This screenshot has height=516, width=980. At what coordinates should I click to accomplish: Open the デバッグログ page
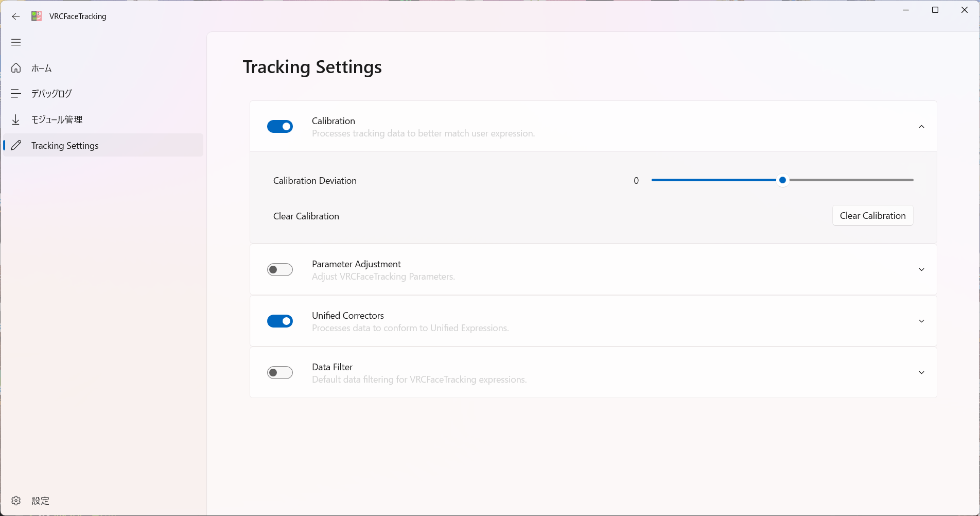(51, 94)
